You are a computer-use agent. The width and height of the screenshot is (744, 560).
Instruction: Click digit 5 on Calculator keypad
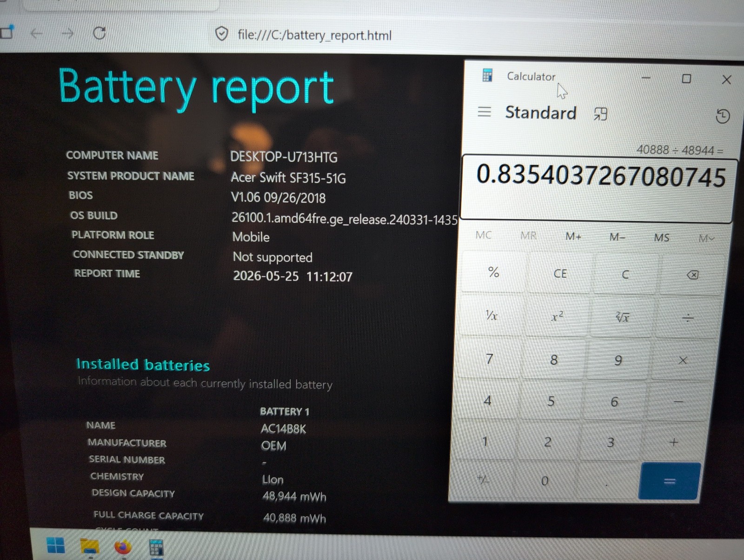(551, 401)
